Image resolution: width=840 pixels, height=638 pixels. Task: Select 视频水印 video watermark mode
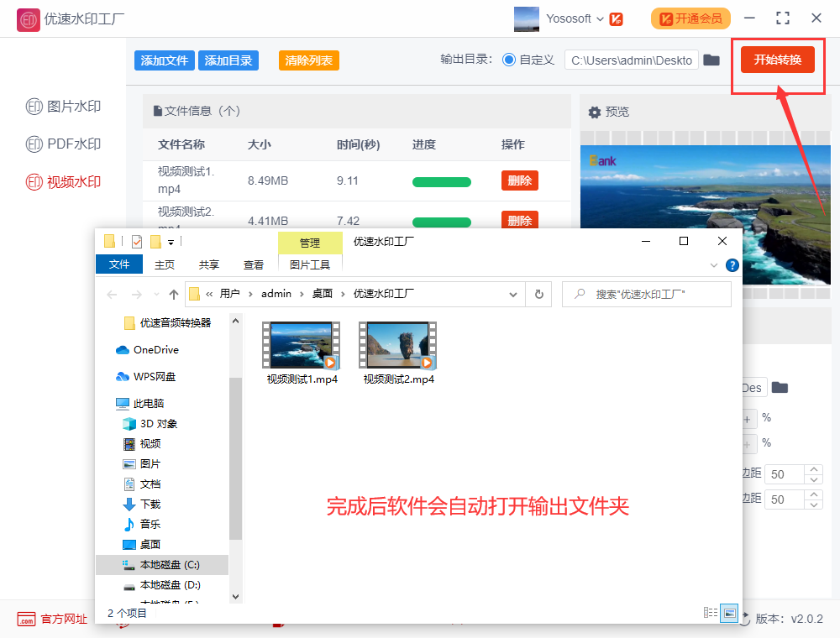point(64,182)
